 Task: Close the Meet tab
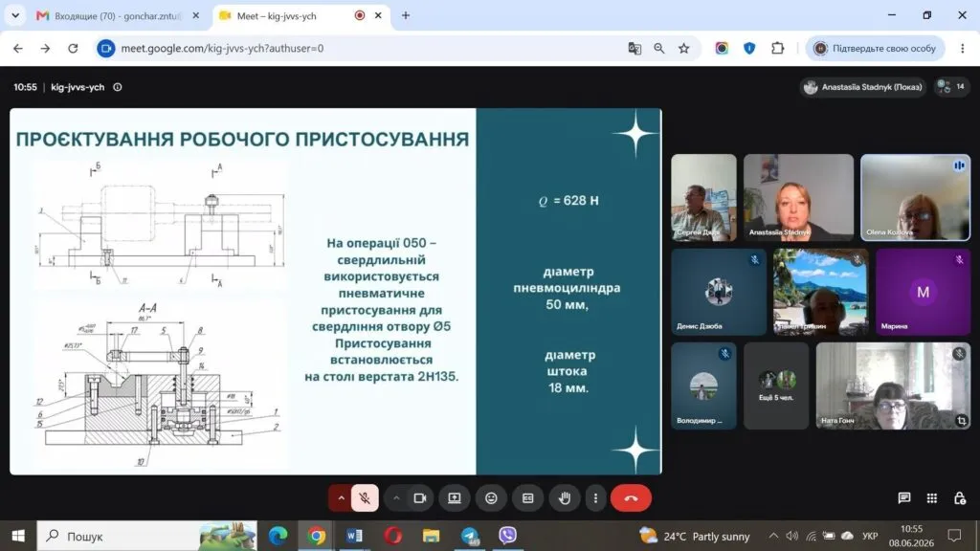[x=378, y=15]
